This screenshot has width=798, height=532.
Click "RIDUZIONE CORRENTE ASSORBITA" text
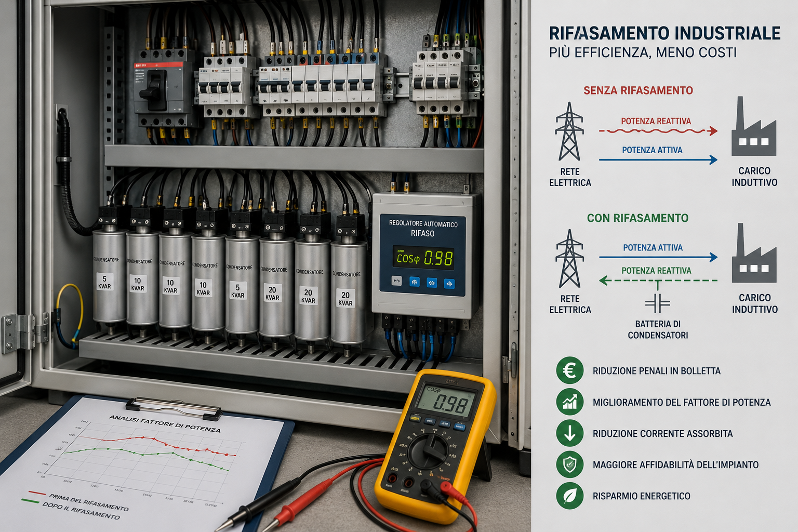pyautogui.click(x=663, y=434)
